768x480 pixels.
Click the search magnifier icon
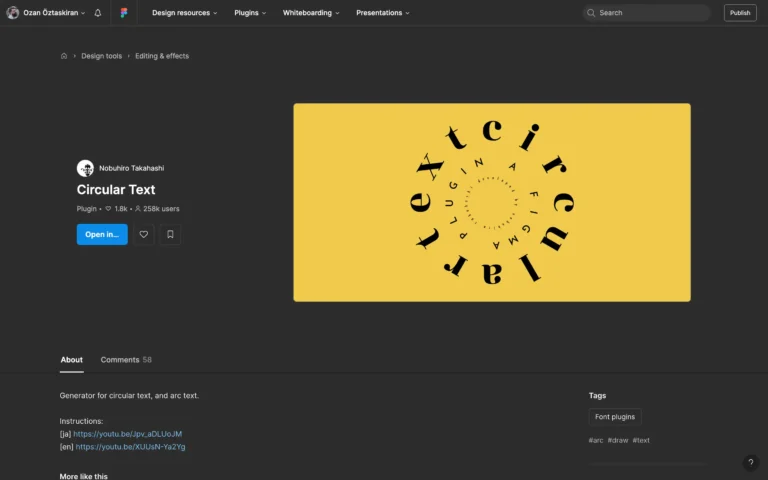coord(591,13)
